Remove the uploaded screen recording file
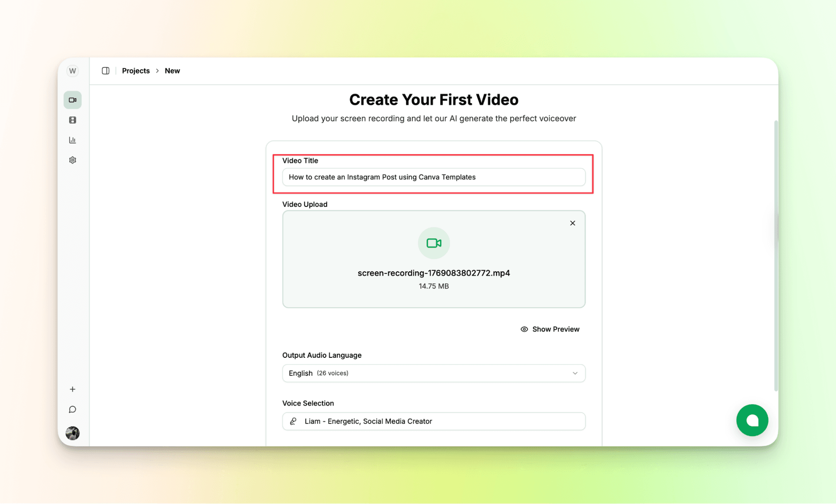Screen dimensions: 836x504 tap(573, 223)
